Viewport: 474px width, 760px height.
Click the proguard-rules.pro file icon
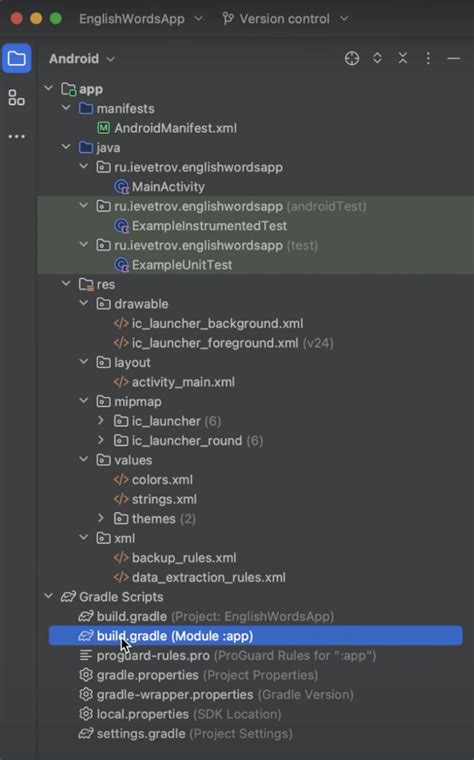[86, 656]
